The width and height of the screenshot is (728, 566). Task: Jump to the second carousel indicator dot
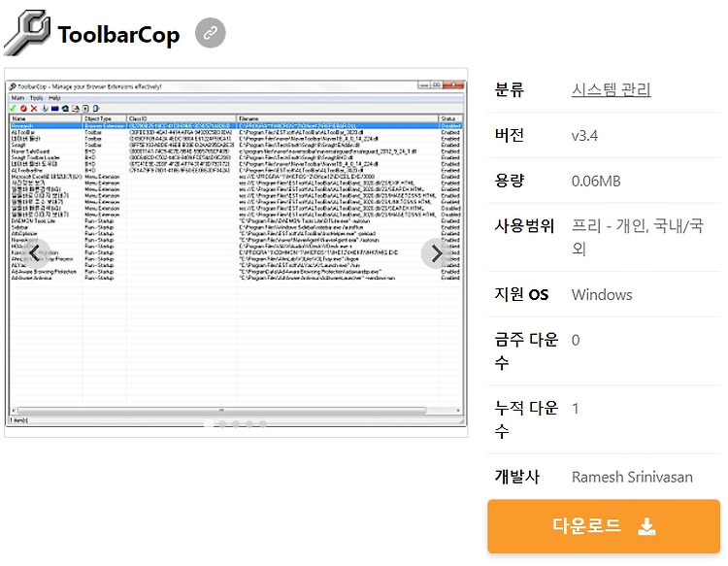tap(222, 423)
